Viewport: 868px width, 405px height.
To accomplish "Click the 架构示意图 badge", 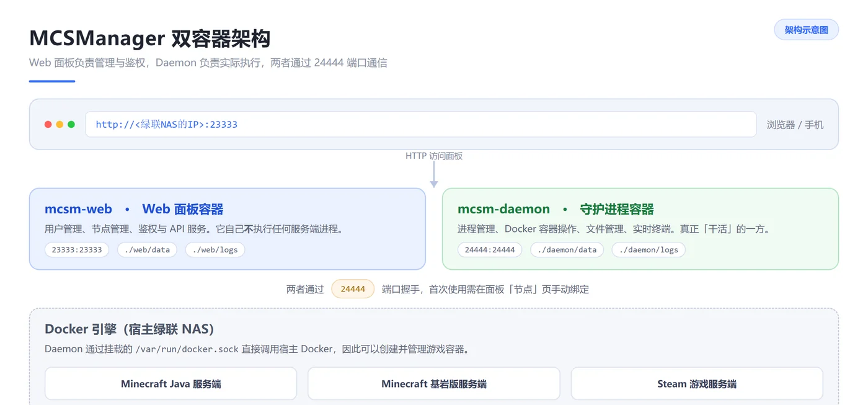I will pyautogui.click(x=806, y=30).
